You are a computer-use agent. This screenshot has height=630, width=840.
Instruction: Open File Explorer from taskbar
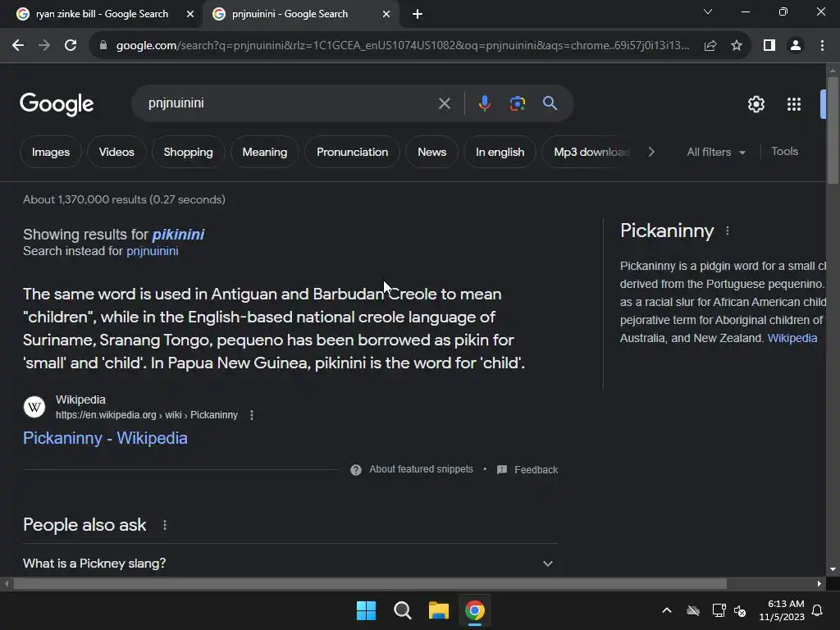[438, 610]
